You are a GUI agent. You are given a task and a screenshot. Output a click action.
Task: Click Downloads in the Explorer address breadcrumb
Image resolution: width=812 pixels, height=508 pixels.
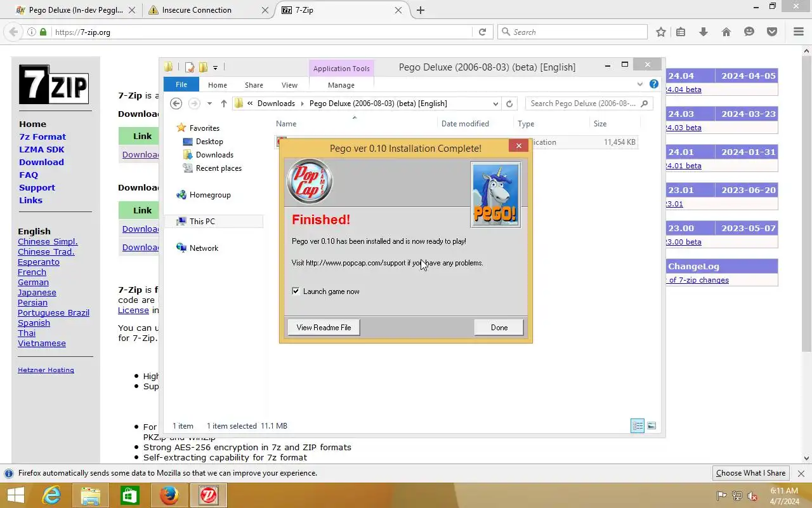coord(276,104)
